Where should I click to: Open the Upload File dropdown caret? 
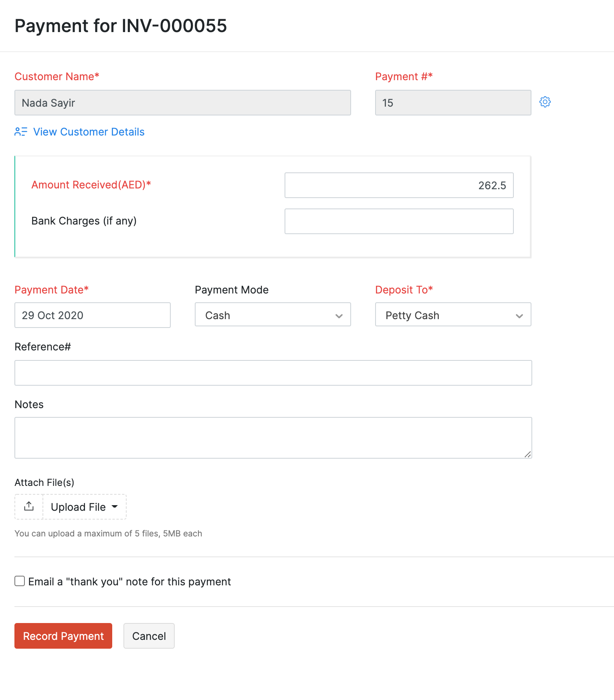(x=115, y=507)
